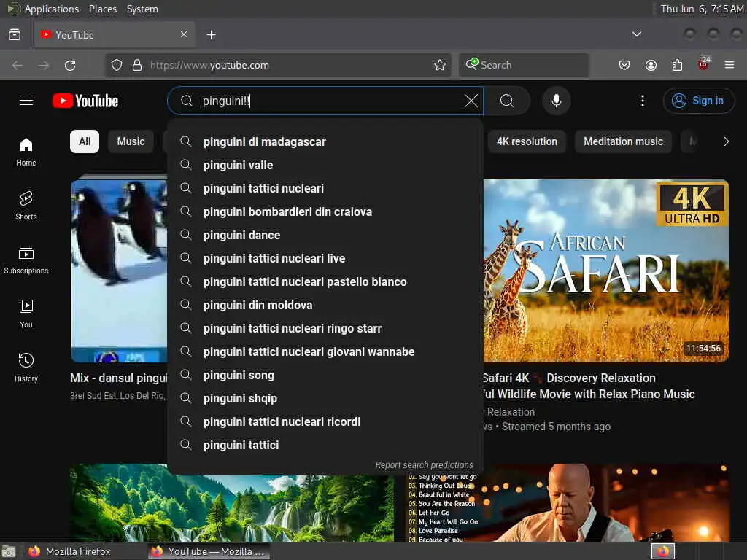Open Firefox application menu

click(729, 65)
